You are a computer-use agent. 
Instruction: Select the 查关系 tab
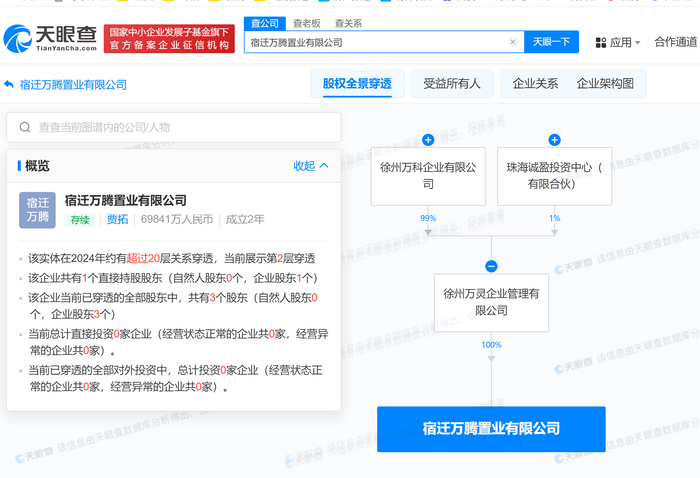348,23
